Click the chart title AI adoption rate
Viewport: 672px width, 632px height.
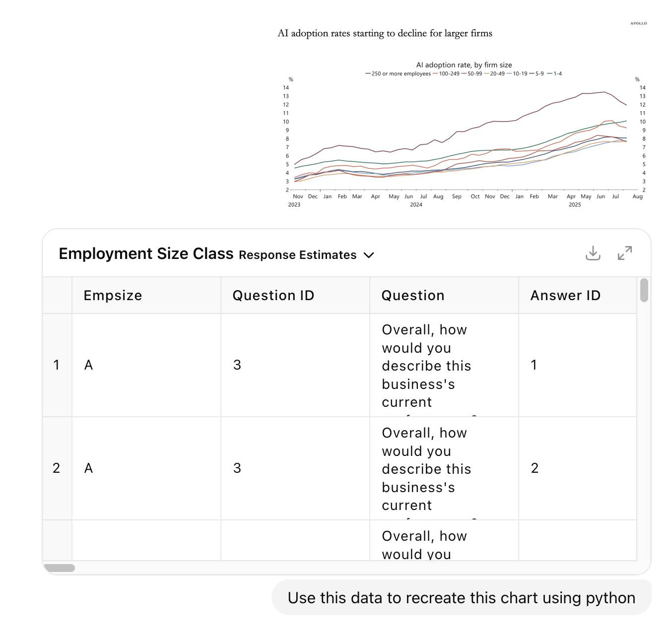point(465,64)
